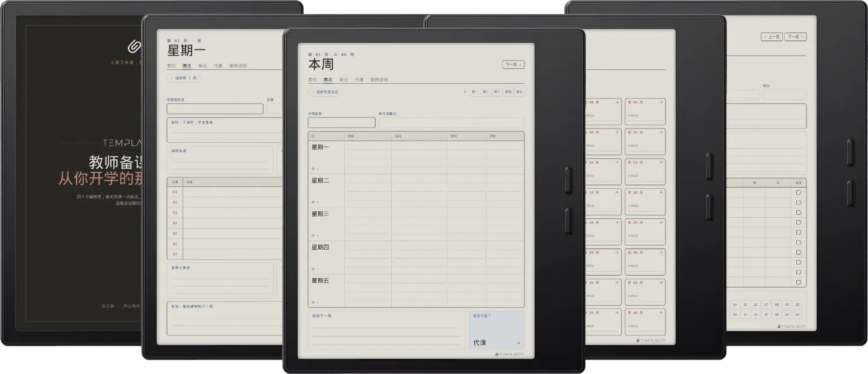
Task: Jump to week number 20 box
Action: [x=797, y=305]
